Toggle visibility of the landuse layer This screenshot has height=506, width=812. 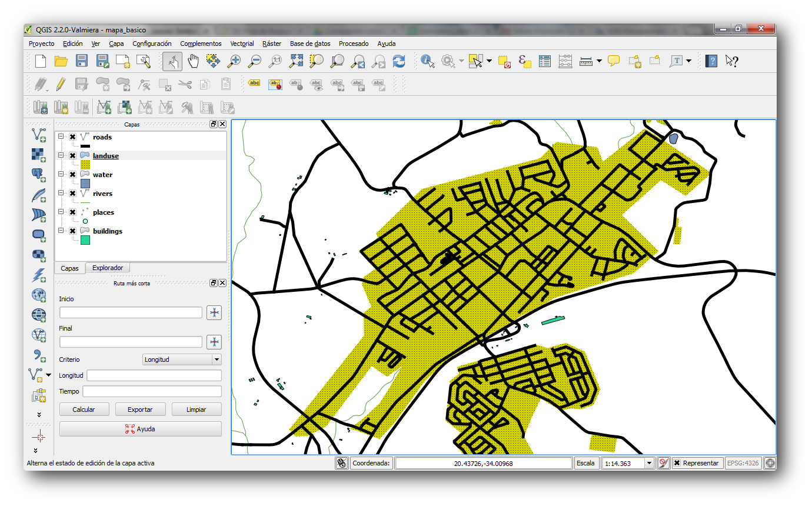(72, 156)
